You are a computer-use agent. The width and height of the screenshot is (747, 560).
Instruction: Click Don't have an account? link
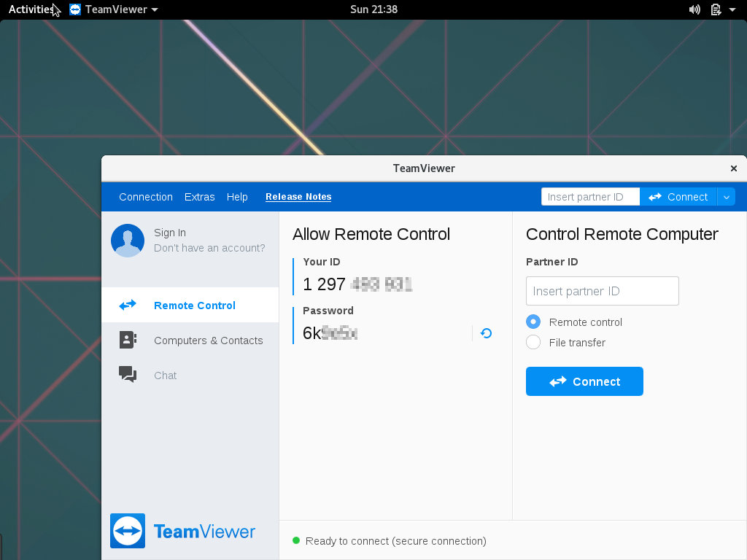(x=209, y=248)
